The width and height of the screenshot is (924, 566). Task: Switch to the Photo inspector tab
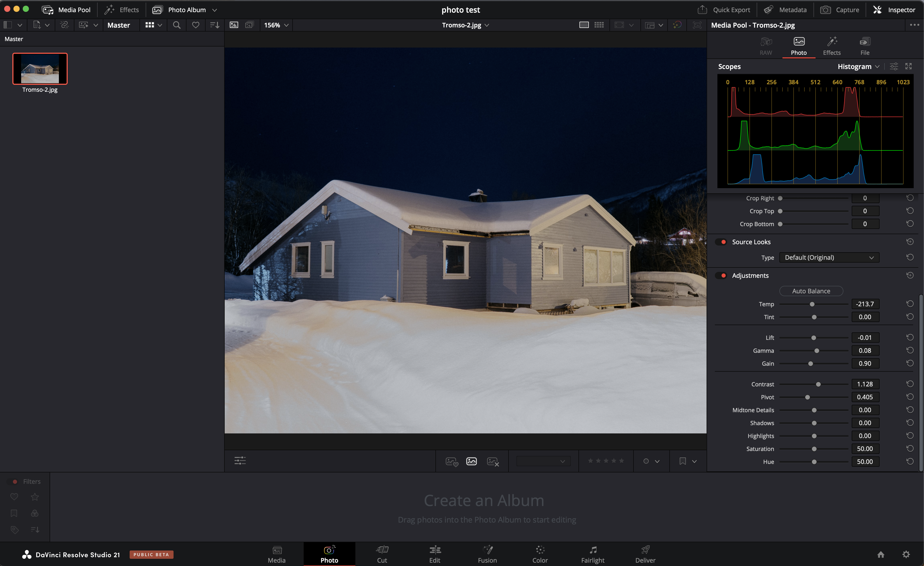[799, 46]
